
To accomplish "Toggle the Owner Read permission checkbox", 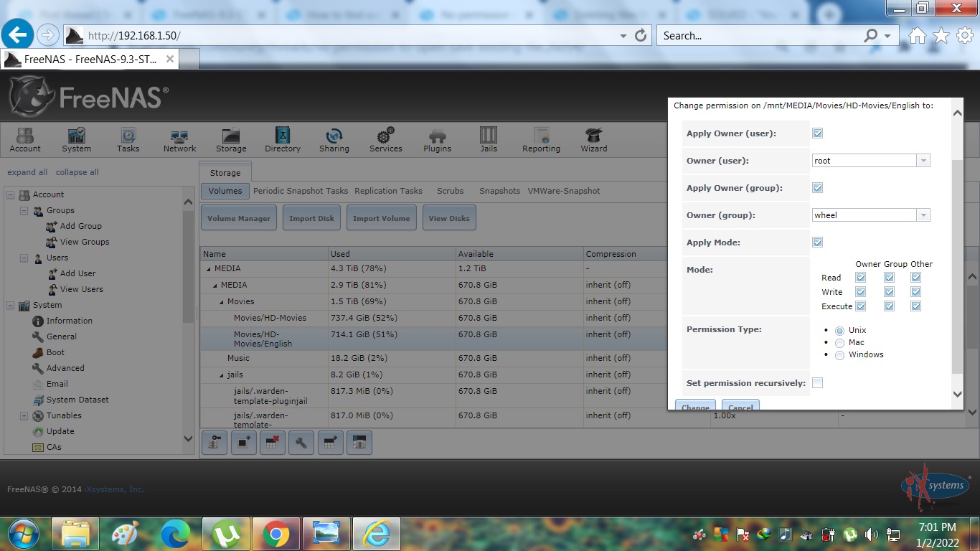I will [861, 278].
